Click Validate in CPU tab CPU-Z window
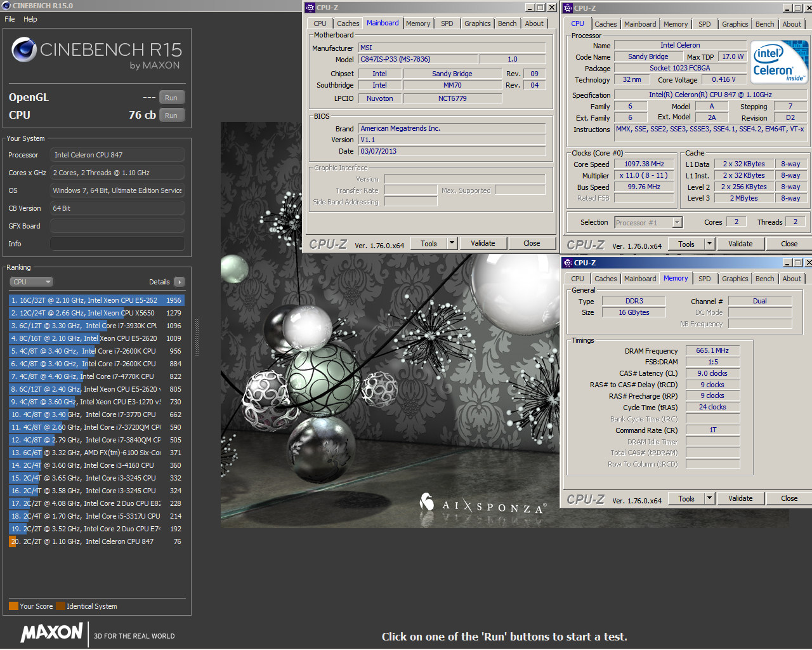The height and width of the screenshot is (650, 812). pos(740,244)
